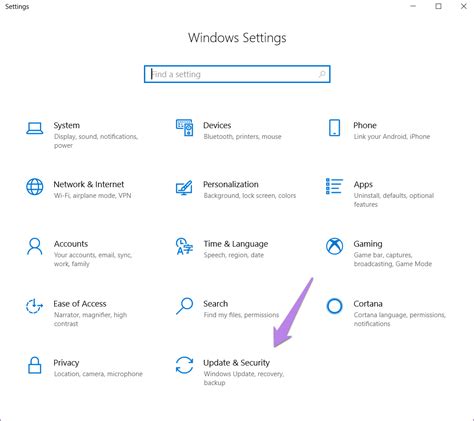Click the Time & Language icon
The image size is (474, 421).
click(x=184, y=246)
